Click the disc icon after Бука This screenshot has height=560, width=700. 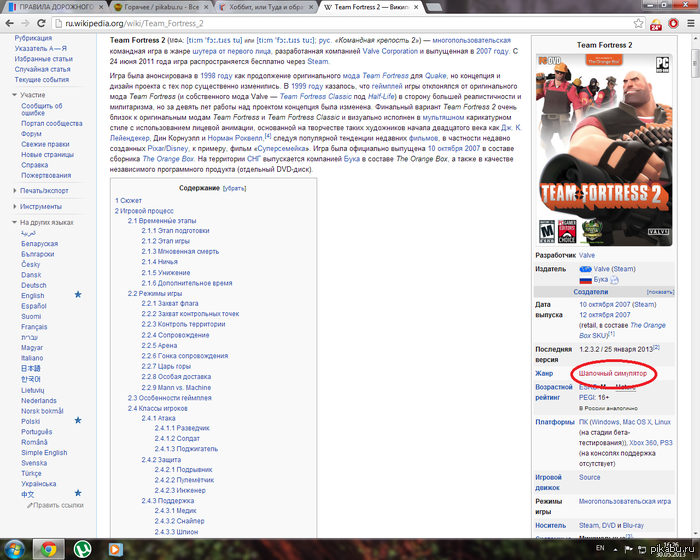614,280
